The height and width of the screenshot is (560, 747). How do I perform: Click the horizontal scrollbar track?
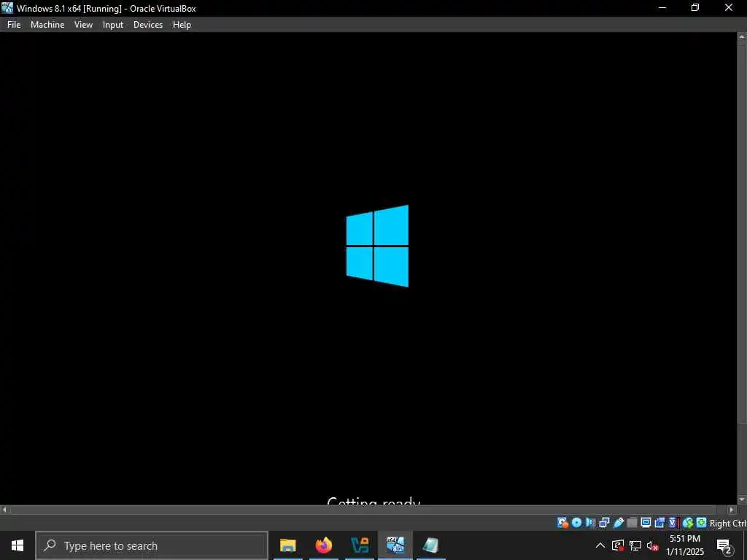tap(368, 510)
